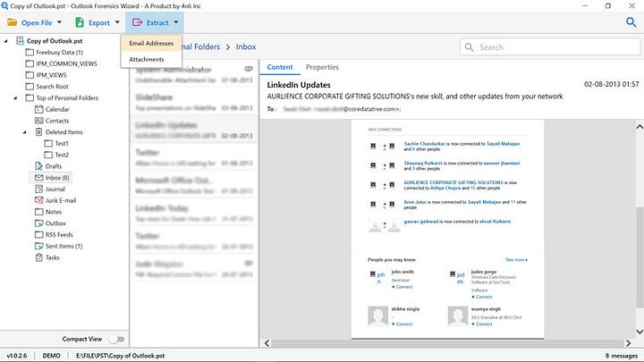
Task: Click scroll up arrow of preview pane
Action: click(x=640, y=127)
